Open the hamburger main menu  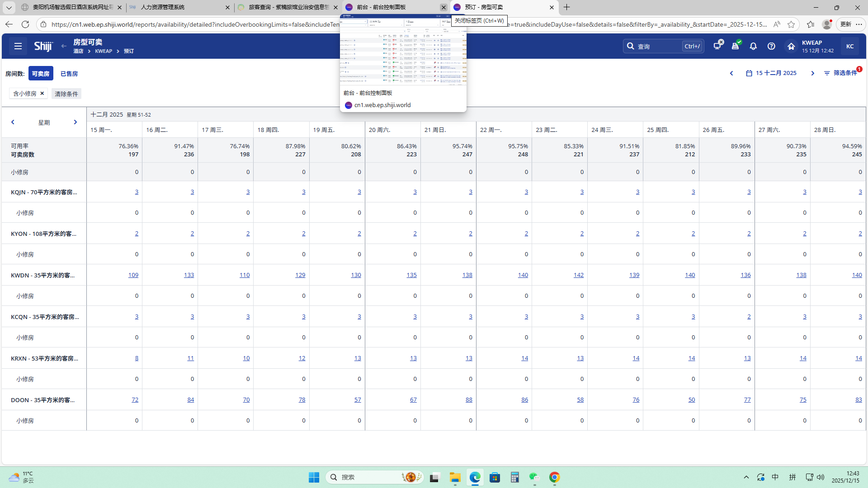18,46
